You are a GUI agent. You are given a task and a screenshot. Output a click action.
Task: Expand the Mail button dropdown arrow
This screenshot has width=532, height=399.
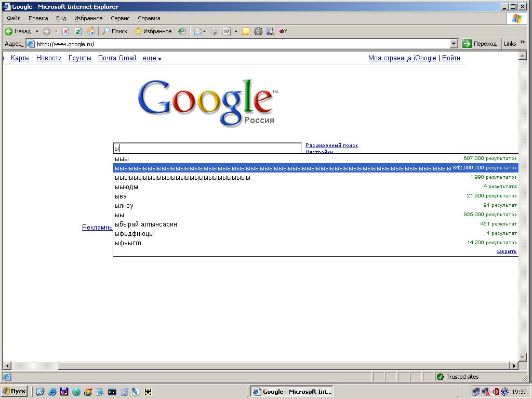pyautogui.click(x=204, y=32)
